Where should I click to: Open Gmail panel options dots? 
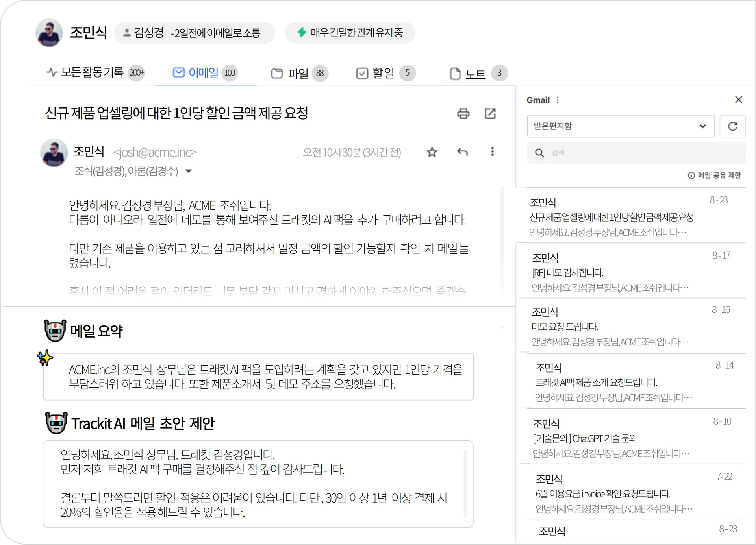(558, 100)
